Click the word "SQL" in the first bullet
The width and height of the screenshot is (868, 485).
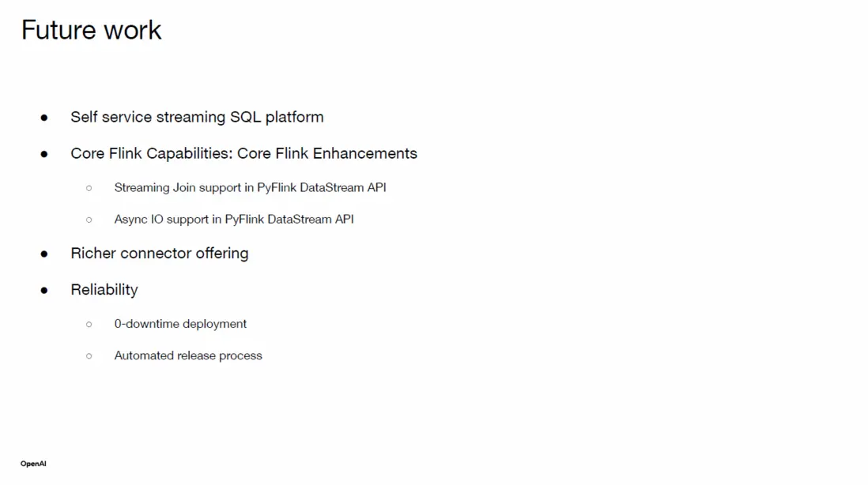(x=245, y=117)
